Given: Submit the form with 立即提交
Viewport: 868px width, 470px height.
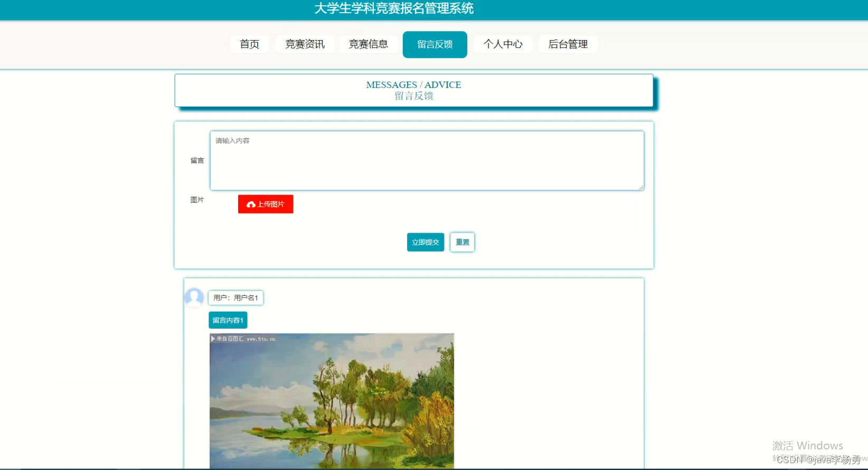Looking at the screenshot, I should coord(426,242).
